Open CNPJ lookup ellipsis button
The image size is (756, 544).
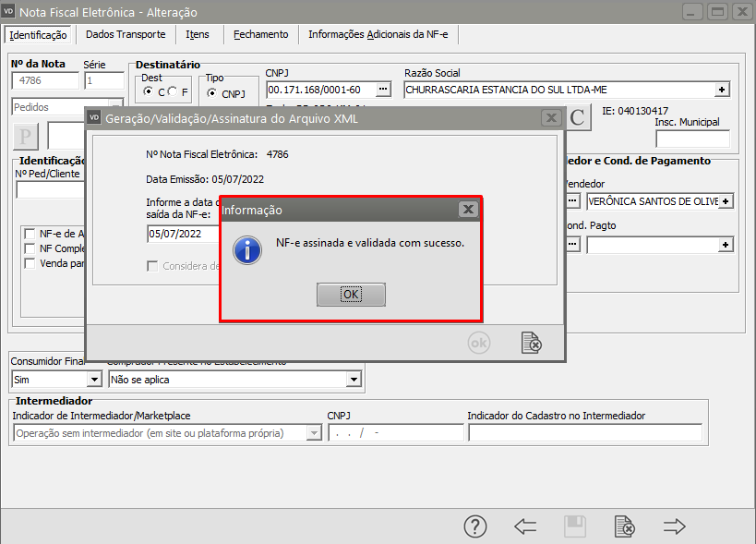(384, 90)
